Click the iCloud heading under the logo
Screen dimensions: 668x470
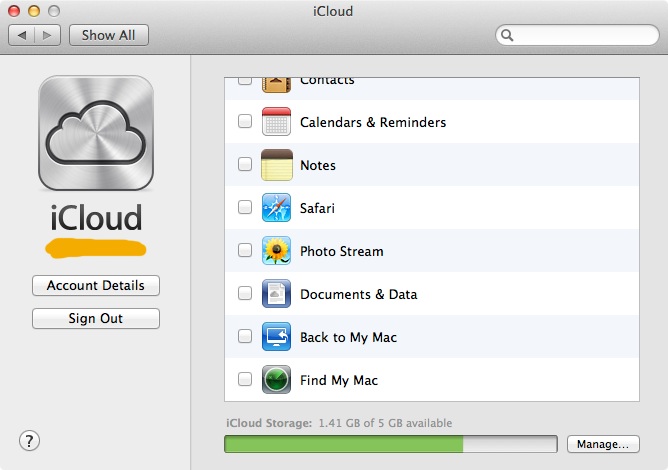(x=96, y=217)
